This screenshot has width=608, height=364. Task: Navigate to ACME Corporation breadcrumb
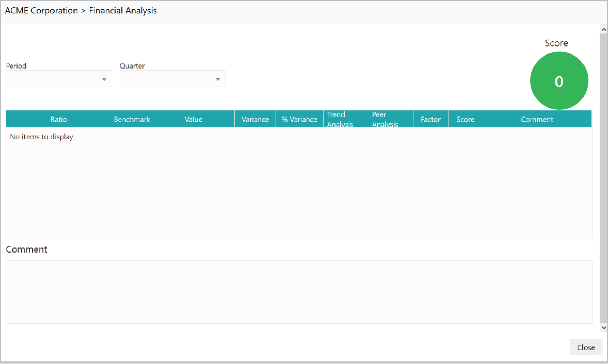click(41, 10)
